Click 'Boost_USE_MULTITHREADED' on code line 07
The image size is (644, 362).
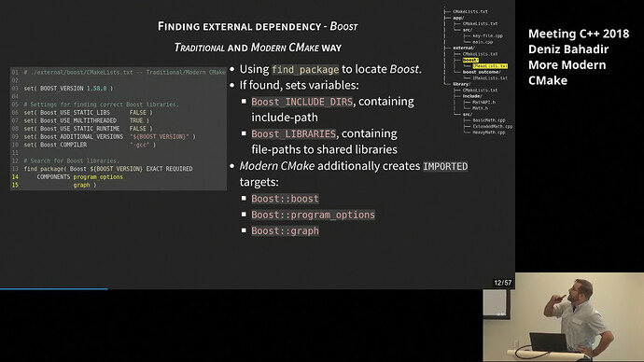pos(78,120)
